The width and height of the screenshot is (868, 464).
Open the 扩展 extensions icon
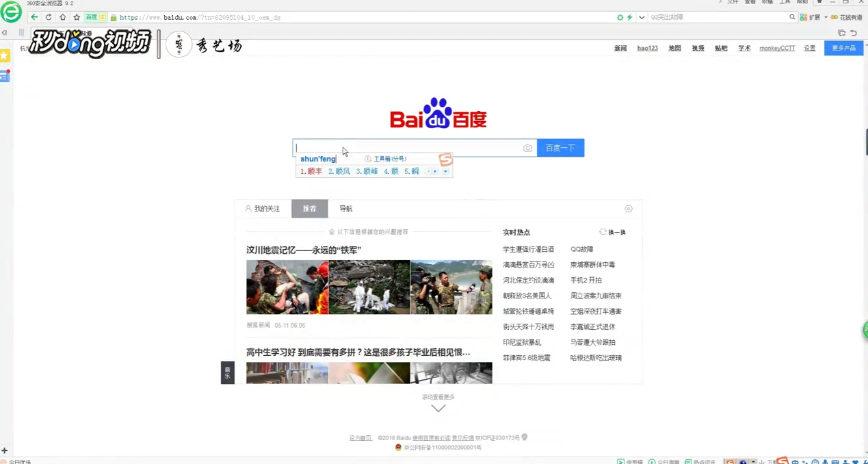click(811, 17)
